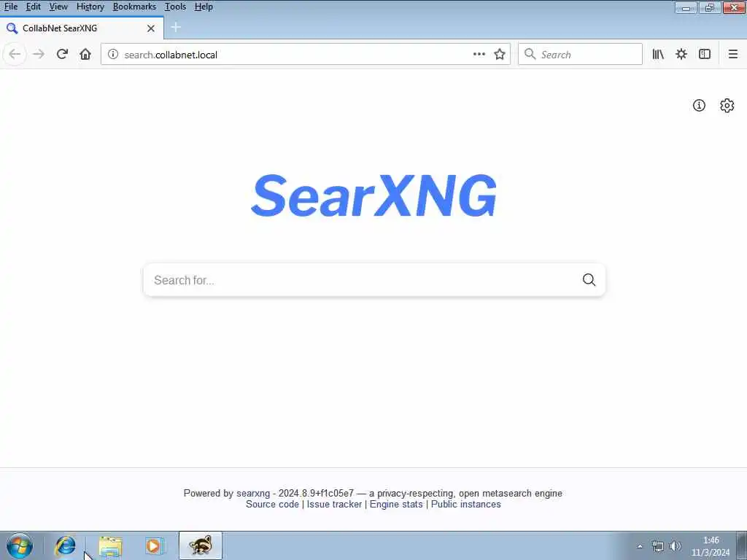Open the File menu
The image size is (747, 560).
(x=10, y=7)
